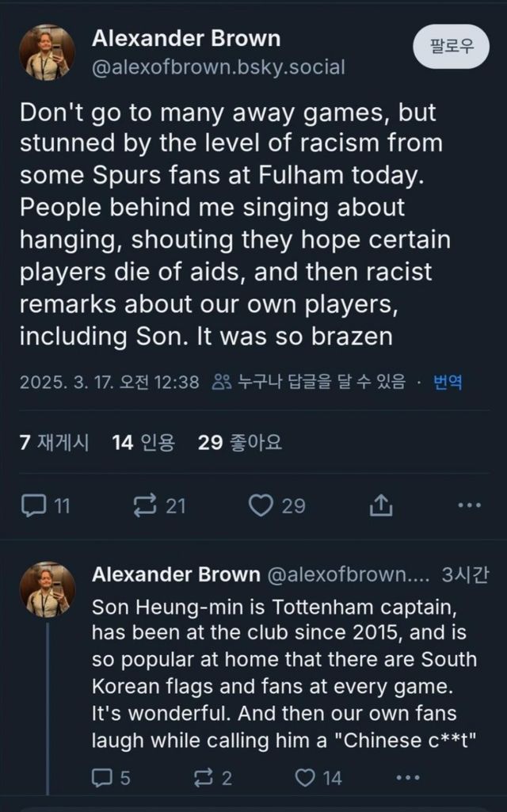Screen dimensions: 507x812
Task: Reply to the Son Heung-min reply post
Action: point(102,778)
